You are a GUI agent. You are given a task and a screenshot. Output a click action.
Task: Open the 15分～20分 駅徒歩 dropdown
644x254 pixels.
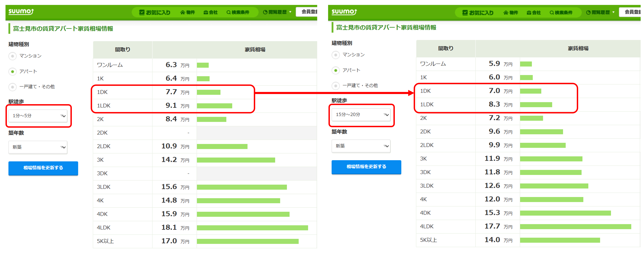click(x=361, y=115)
